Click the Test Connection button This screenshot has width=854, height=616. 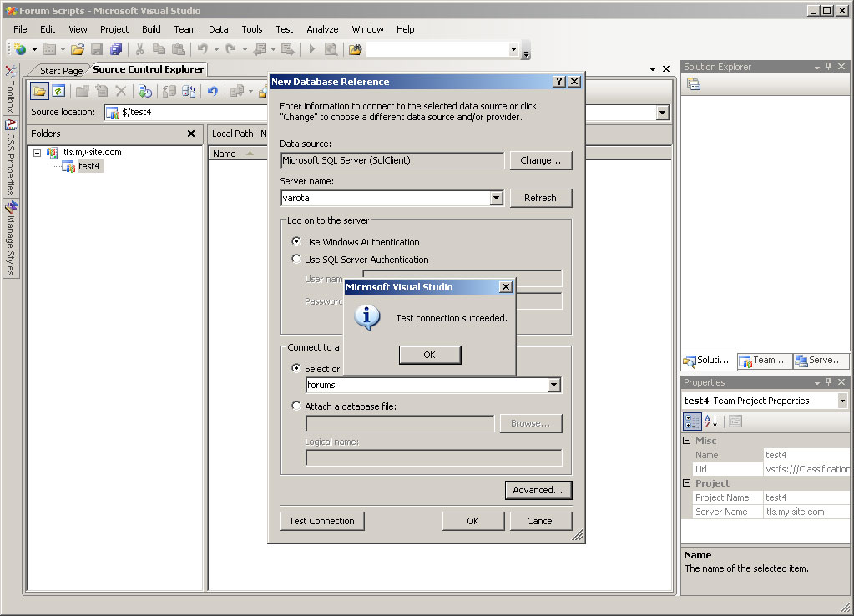point(322,521)
